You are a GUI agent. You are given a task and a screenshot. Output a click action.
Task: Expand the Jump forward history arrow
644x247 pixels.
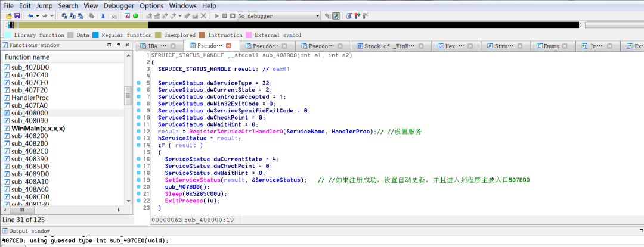point(52,15)
